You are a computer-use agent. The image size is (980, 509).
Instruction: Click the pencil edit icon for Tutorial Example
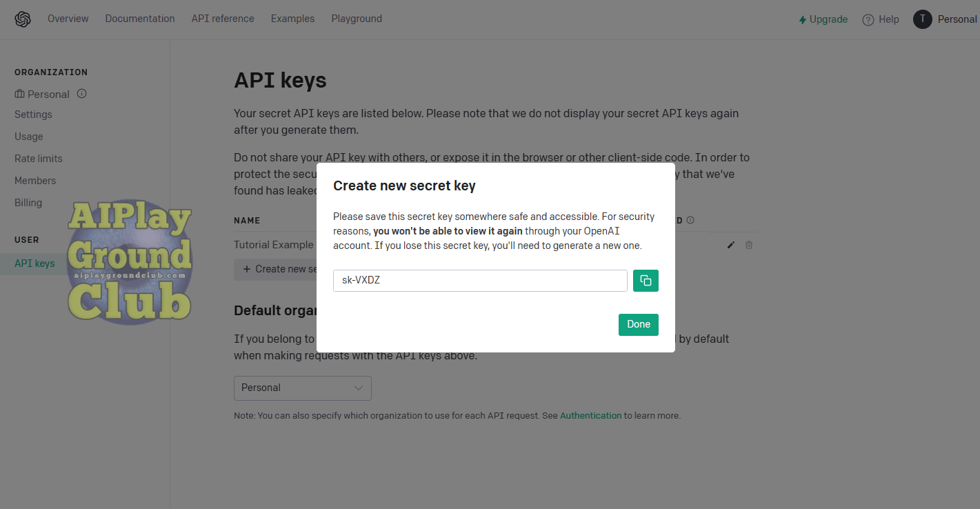pyautogui.click(x=731, y=245)
